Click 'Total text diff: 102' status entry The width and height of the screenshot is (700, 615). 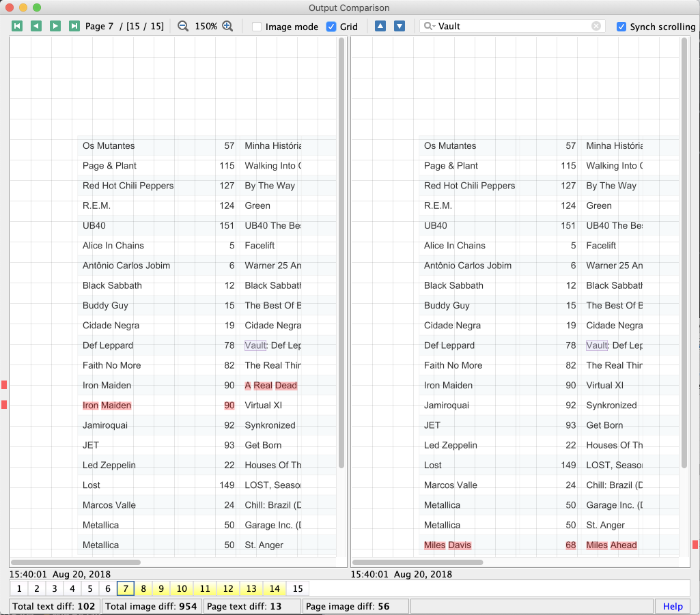click(x=53, y=606)
